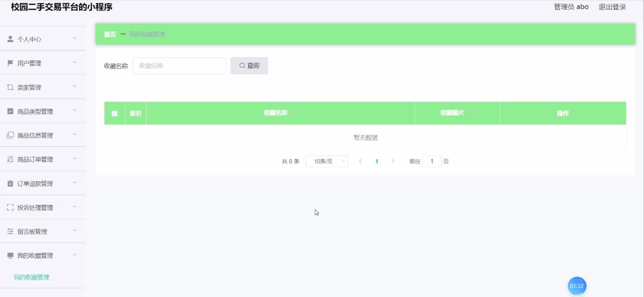The height and width of the screenshot is (297, 644).
Task: Click the clipboard icon beside 订单退款管理
Action: click(10, 183)
